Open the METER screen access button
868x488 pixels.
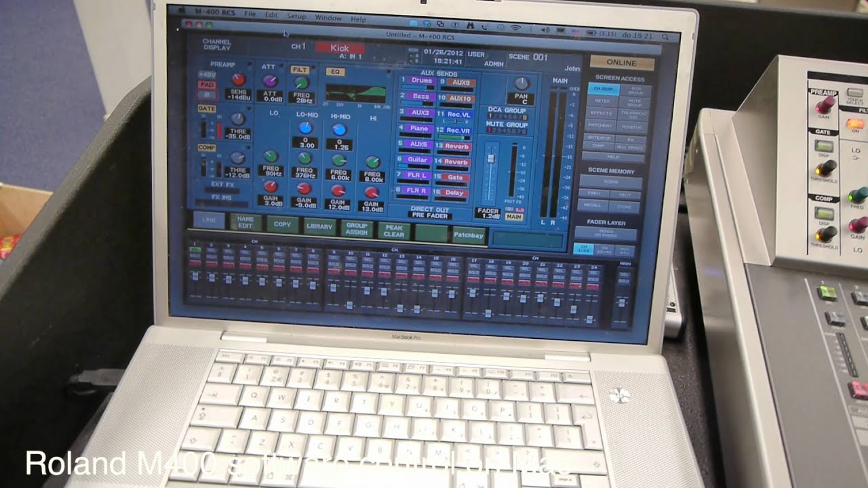click(602, 101)
